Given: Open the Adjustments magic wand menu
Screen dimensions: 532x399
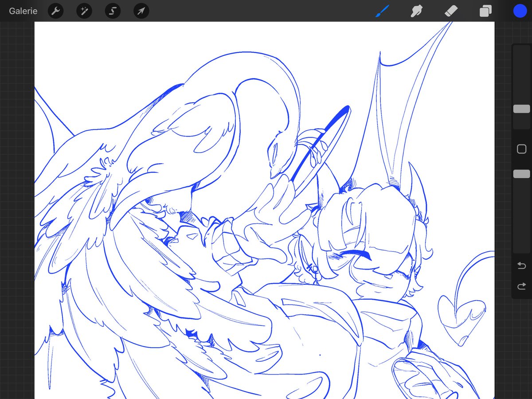Looking at the screenshot, I should coord(84,11).
